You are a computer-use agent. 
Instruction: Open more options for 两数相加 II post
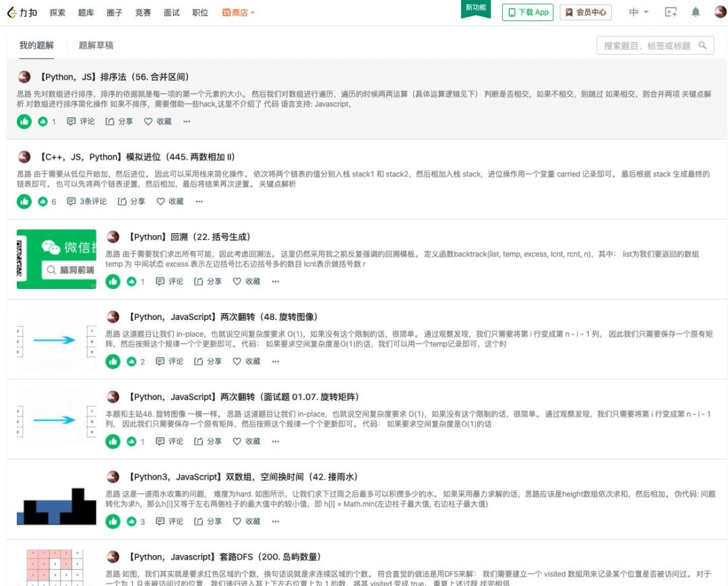199,201
